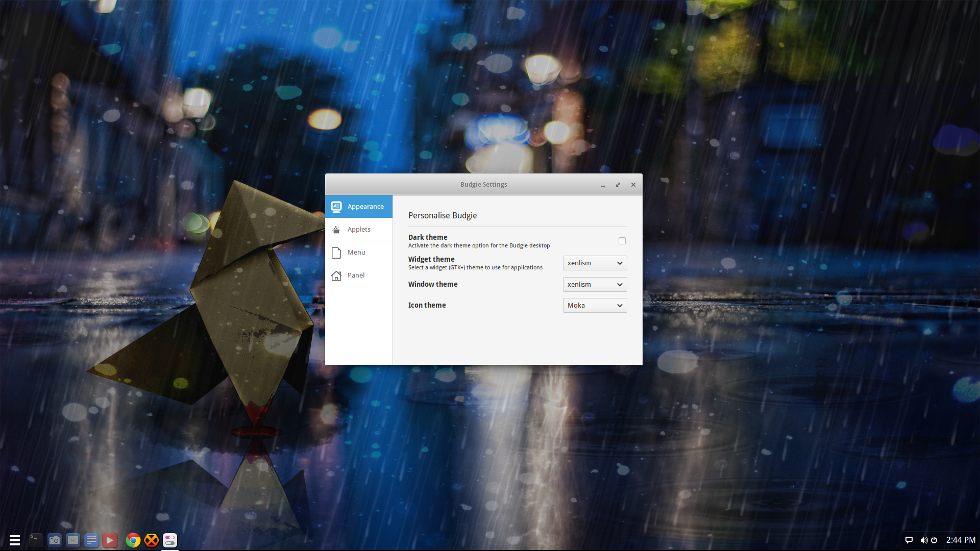Launch the blue text editor icon
The image size is (980, 551).
click(91, 540)
